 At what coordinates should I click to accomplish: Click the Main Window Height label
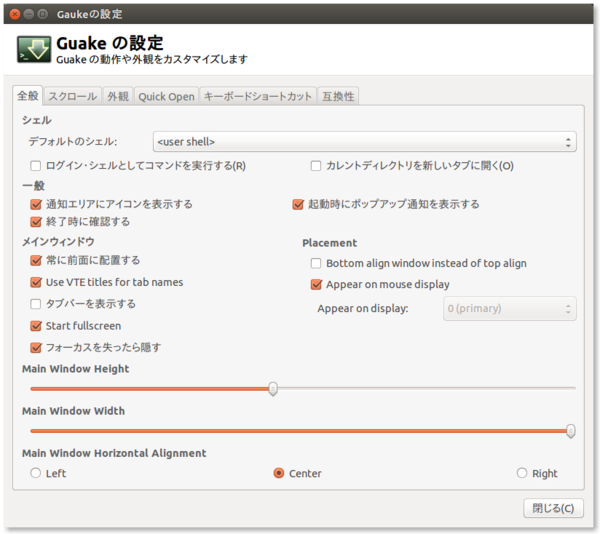75,369
